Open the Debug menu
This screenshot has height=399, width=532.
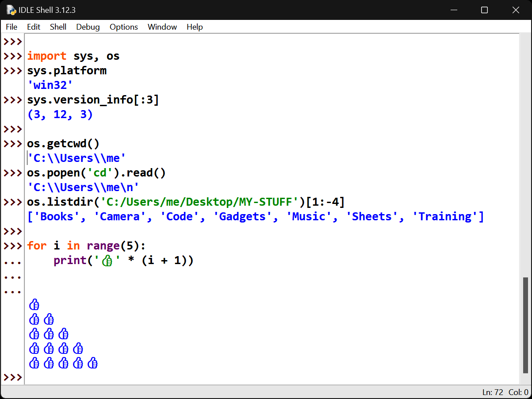(x=88, y=27)
